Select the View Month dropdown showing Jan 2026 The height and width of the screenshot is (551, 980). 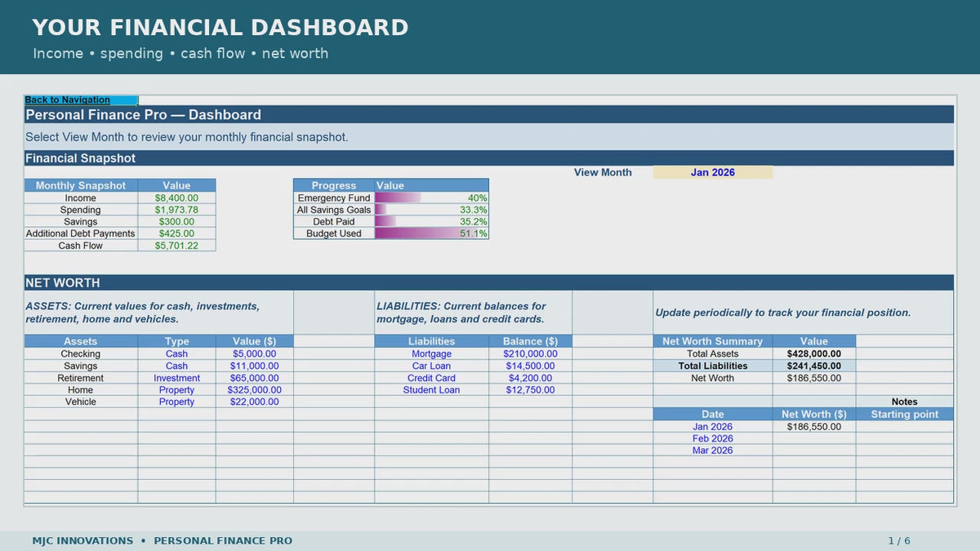[x=712, y=172]
